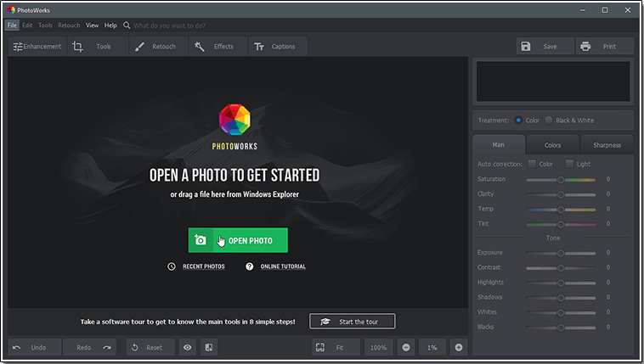Click the Highlights slider handle
Image resolution: width=644 pixels, height=364 pixels.
click(x=561, y=283)
